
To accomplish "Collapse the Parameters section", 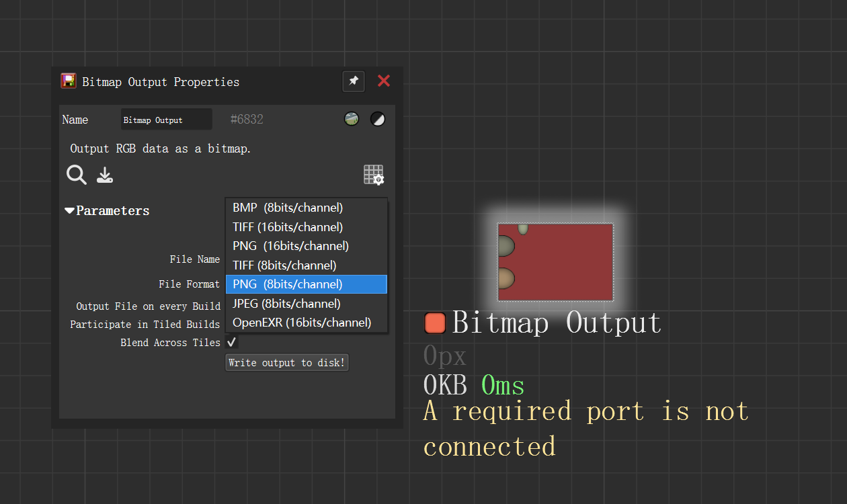I will click(x=70, y=211).
